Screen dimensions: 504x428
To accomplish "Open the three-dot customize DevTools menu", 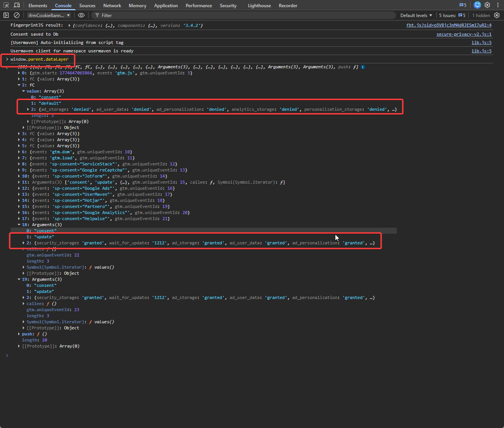I will point(498,5).
